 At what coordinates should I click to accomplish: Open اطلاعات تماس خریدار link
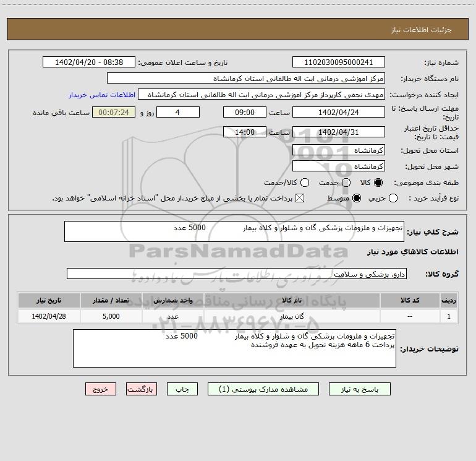click(x=102, y=95)
